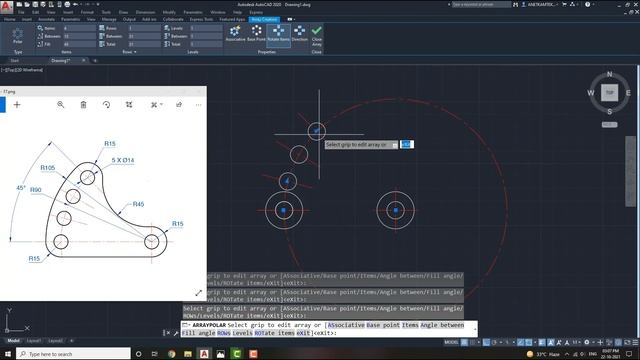Open the Annotate ribbon tab

(x=46, y=19)
